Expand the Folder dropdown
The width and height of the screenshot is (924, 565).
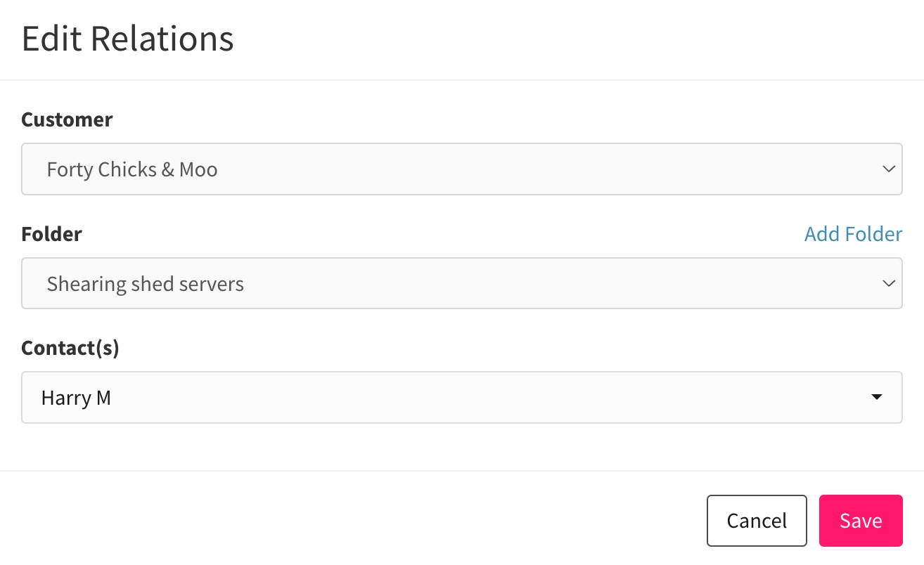[x=461, y=283]
